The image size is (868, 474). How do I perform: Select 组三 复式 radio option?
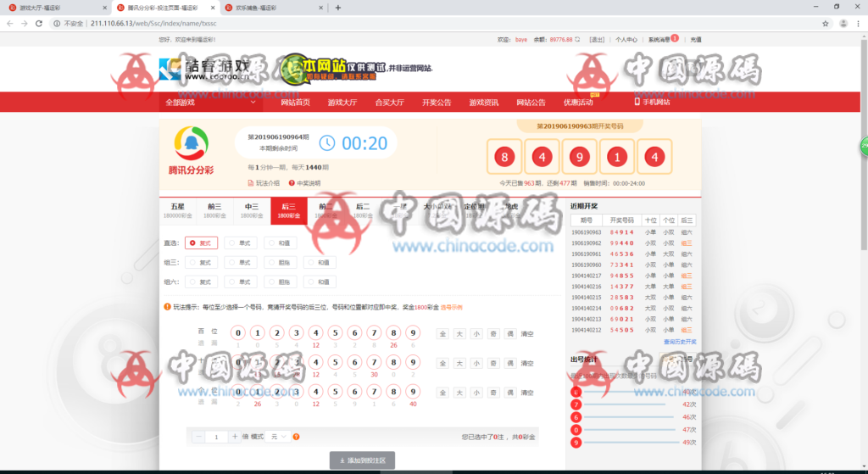201,263
